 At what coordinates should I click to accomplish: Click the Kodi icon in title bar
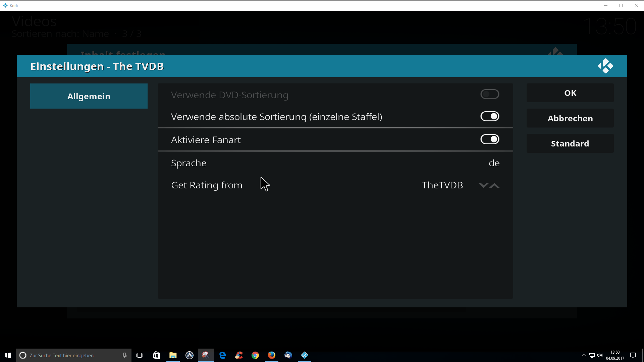tap(5, 5)
